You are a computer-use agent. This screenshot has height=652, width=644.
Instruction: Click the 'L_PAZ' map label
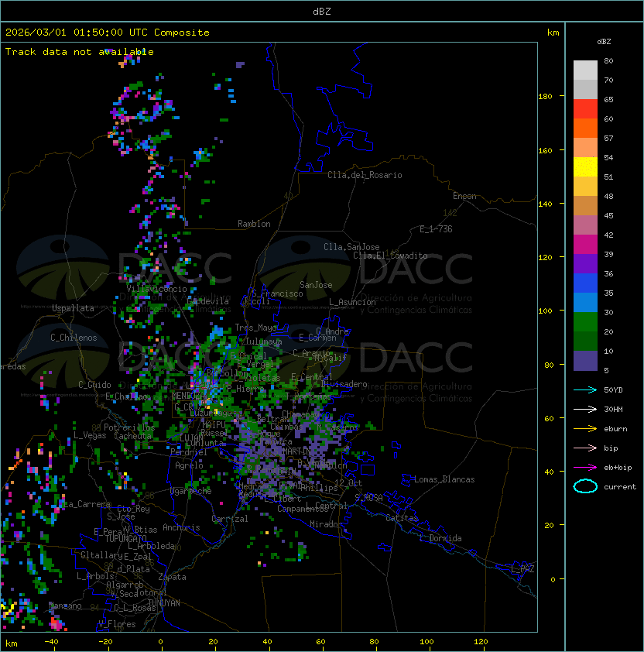[522, 569]
